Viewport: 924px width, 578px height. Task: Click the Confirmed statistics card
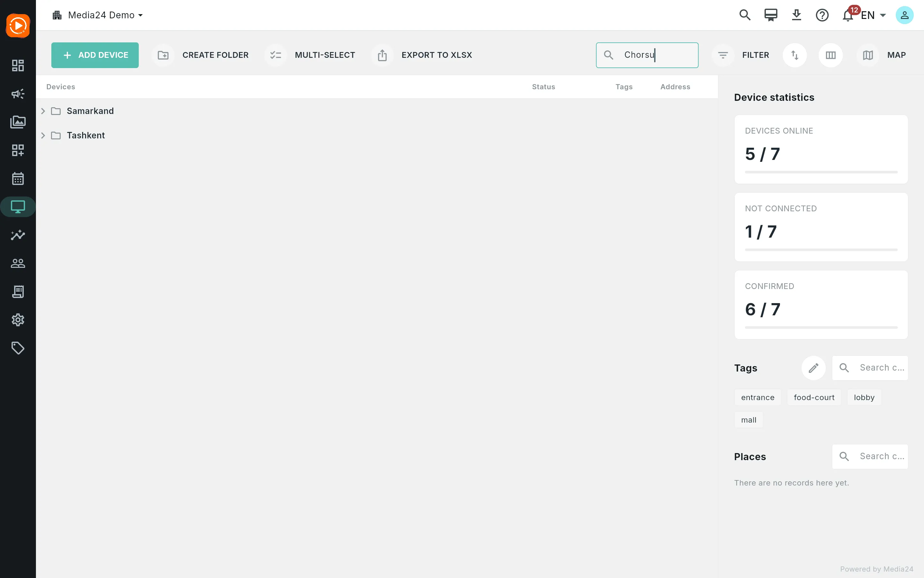point(821,305)
